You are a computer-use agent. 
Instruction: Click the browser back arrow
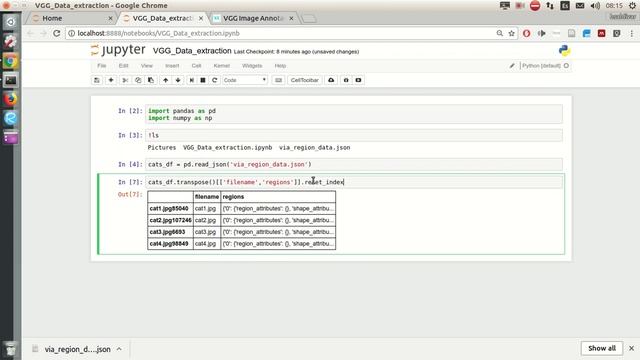(x=31, y=33)
